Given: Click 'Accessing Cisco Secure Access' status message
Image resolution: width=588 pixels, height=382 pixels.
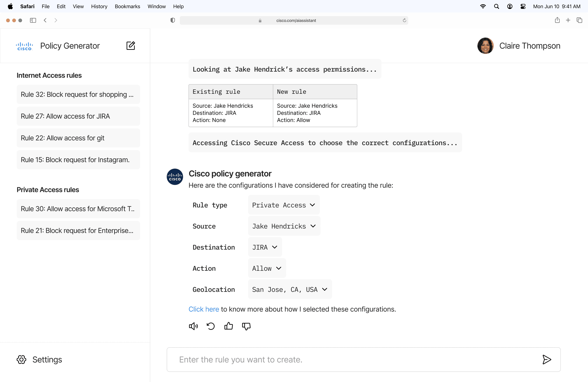Looking at the screenshot, I should pyautogui.click(x=325, y=143).
